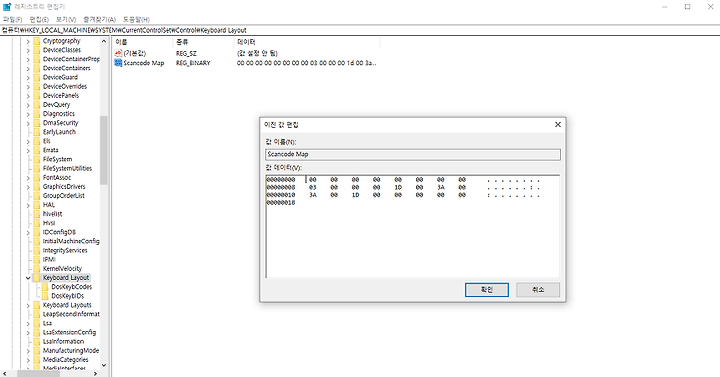Expand the Cryptography tree node

(x=28, y=41)
